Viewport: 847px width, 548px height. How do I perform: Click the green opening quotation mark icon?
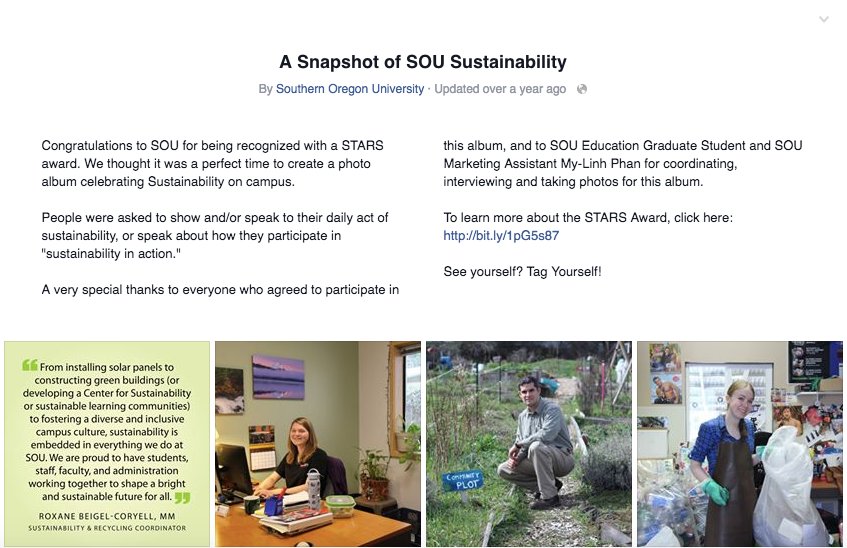(x=30, y=365)
